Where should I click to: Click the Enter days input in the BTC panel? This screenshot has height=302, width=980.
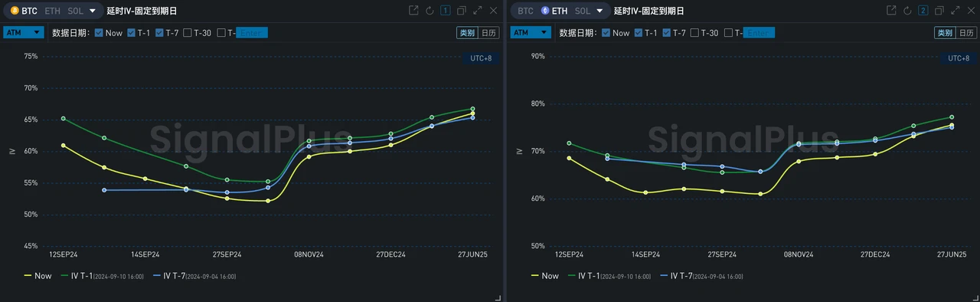tap(251, 33)
